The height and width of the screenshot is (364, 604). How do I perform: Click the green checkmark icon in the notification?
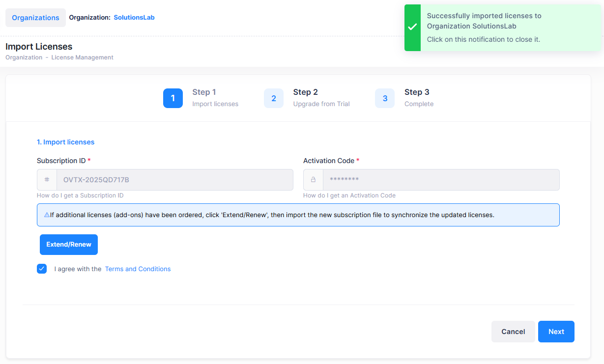(413, 28)
